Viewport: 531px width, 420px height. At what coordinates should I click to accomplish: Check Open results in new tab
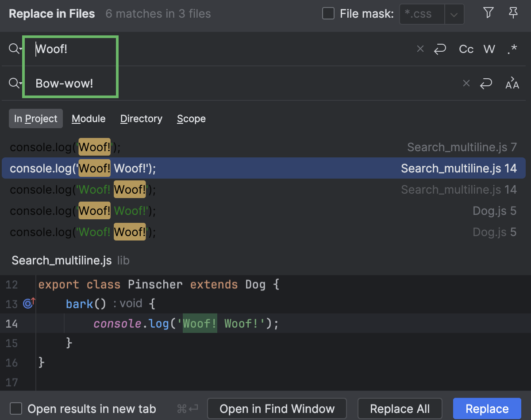(x=16, y=409)
